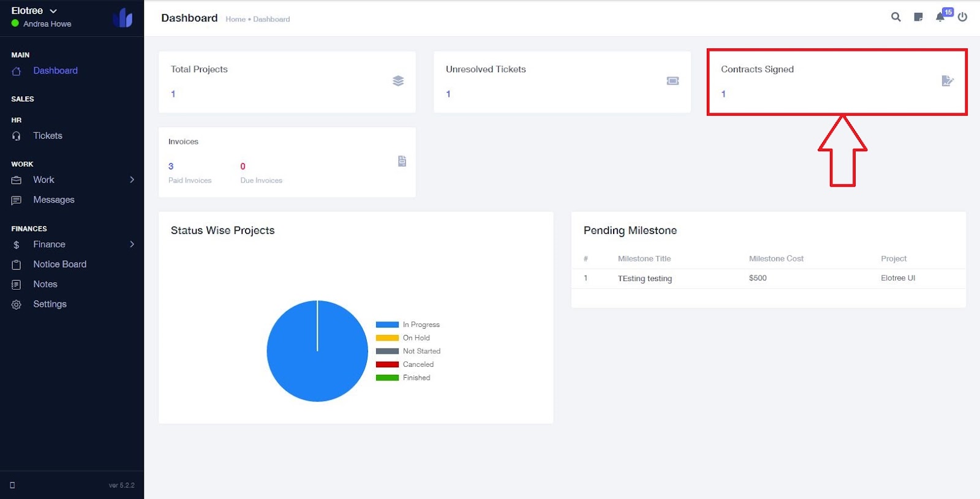Click the Settings gear icon
Screen dimensions: 980x499
click(17, 304)
